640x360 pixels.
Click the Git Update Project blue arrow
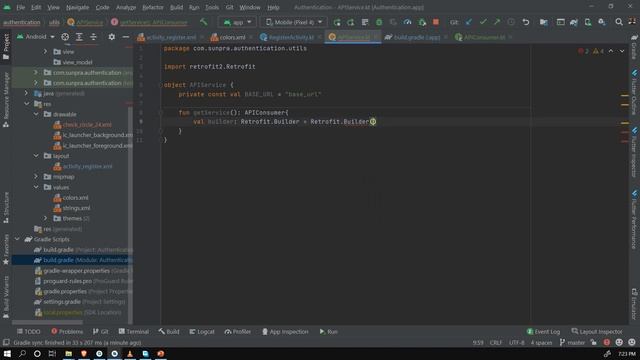tap(469, 22)
